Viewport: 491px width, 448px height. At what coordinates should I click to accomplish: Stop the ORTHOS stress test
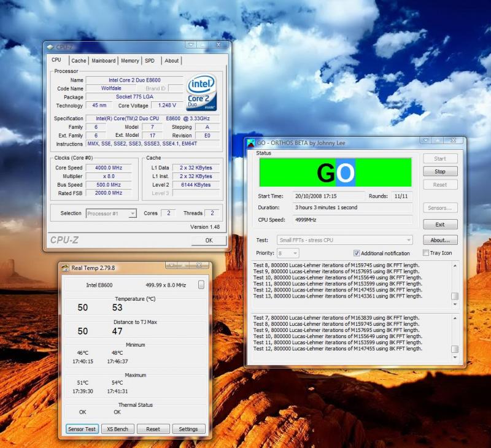click(x=440, y=171)
